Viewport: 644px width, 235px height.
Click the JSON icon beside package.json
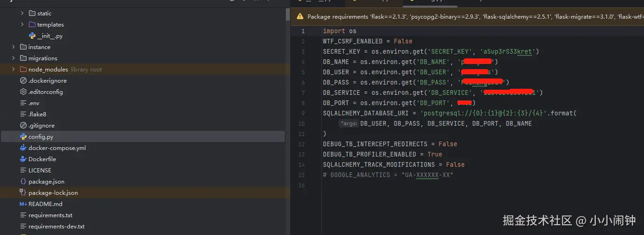click(x=23, y=182)
